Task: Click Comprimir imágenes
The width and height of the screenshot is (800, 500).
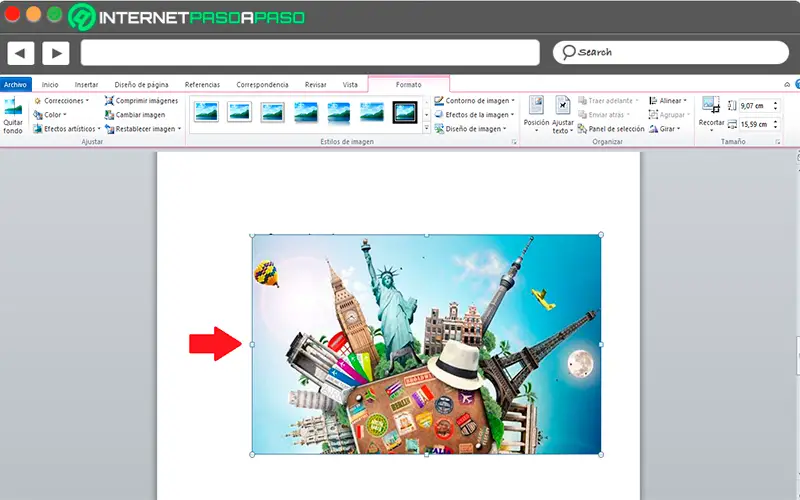Action: coord(141,101)
